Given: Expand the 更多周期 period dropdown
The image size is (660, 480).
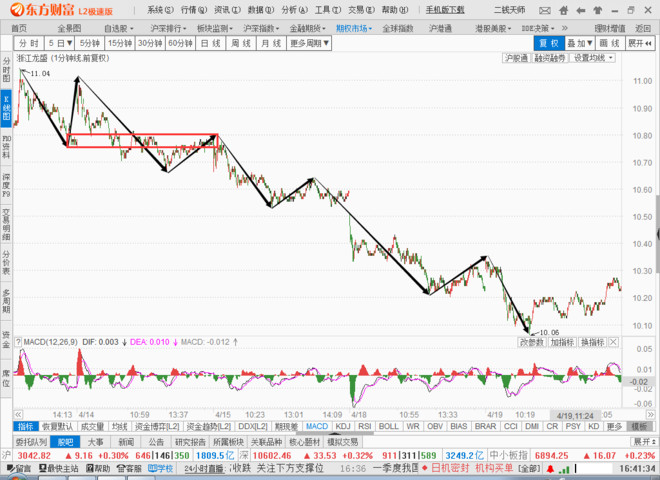Looking at the screenshot, I should (x=309, y=43).
